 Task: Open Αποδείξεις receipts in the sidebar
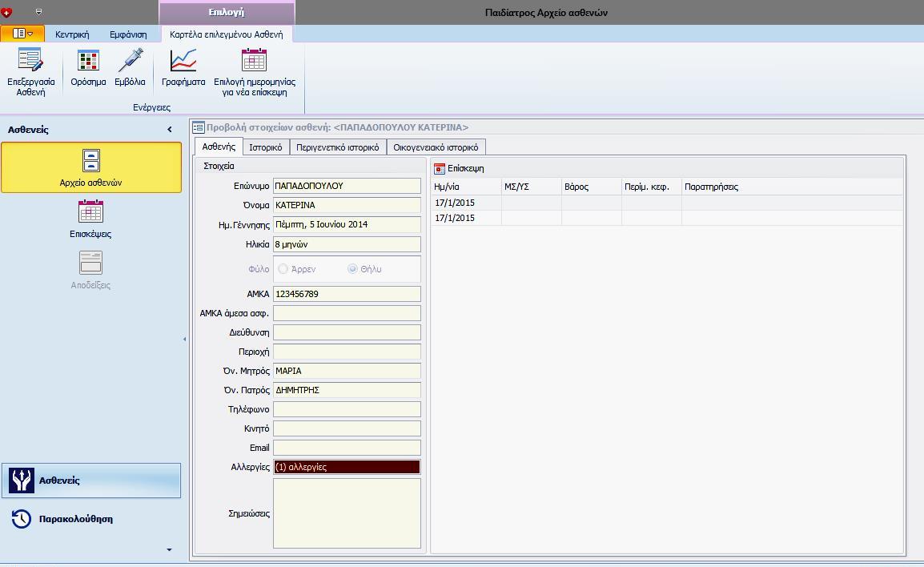pyautogui.click(x=90, y=270)
